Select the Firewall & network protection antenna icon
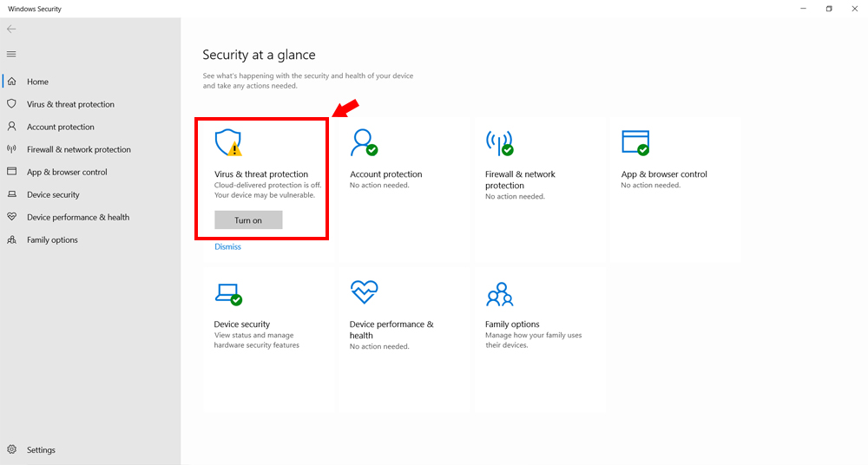Image resolution: width=868 pixels, height=465 pixels. (x=499, y=143)
